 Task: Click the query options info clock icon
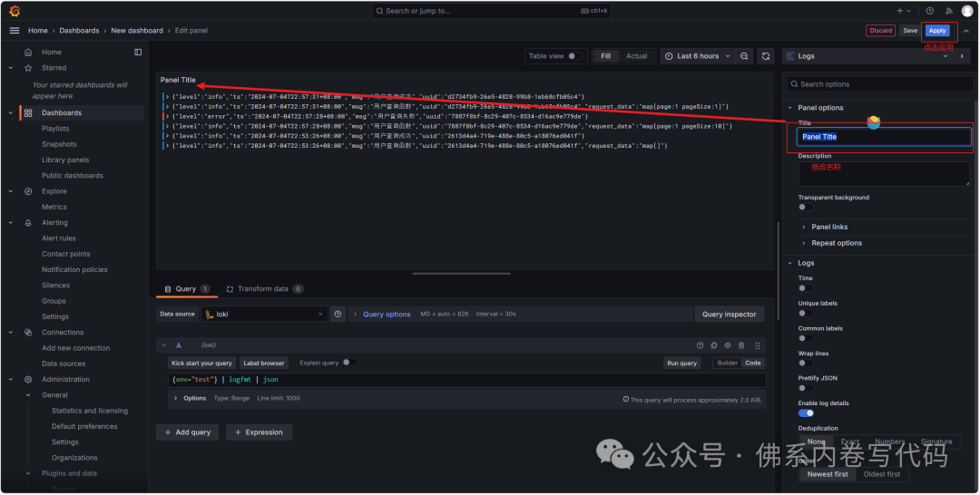click(x=338, y=314)
